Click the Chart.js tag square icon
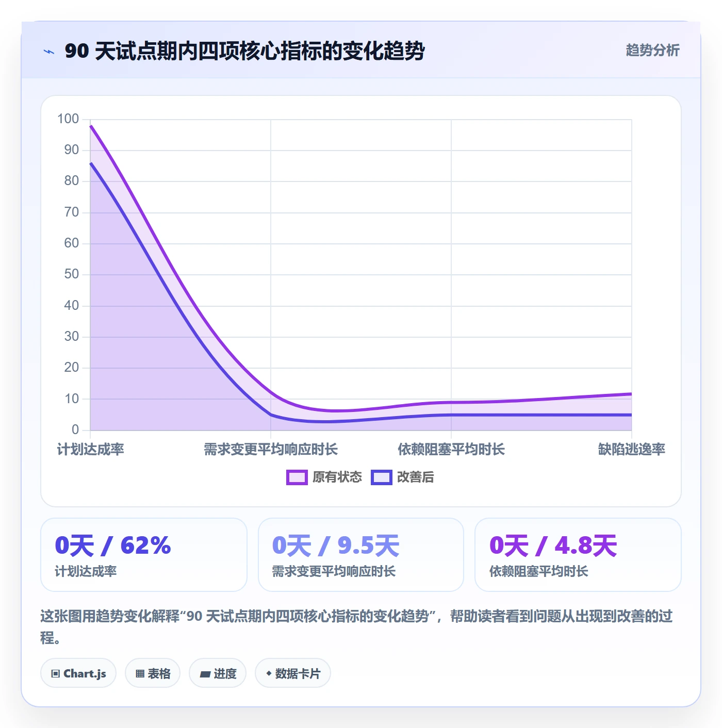722x728 pixels. pyautogui.click(x=56, y=674)
